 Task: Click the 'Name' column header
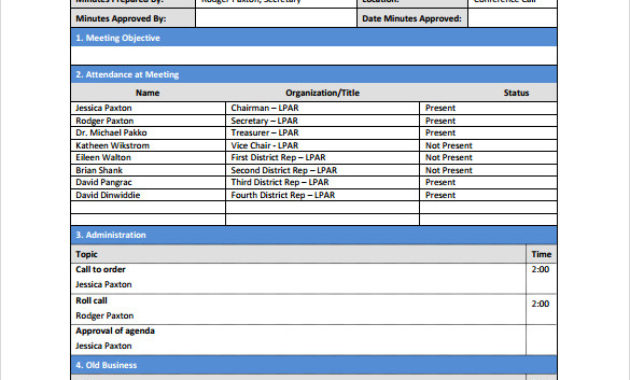point(147,93)
